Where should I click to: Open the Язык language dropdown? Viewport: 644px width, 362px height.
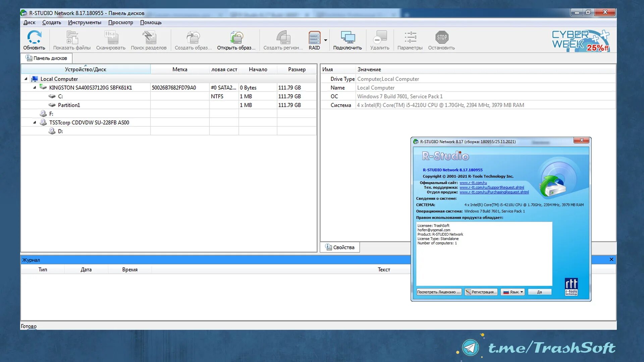[x=513, y=292]
